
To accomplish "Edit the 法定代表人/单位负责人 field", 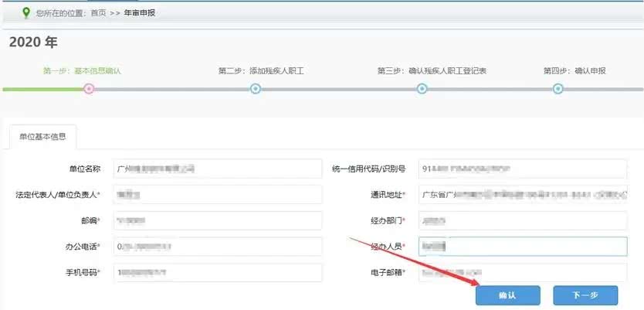I will coord(217,194).
